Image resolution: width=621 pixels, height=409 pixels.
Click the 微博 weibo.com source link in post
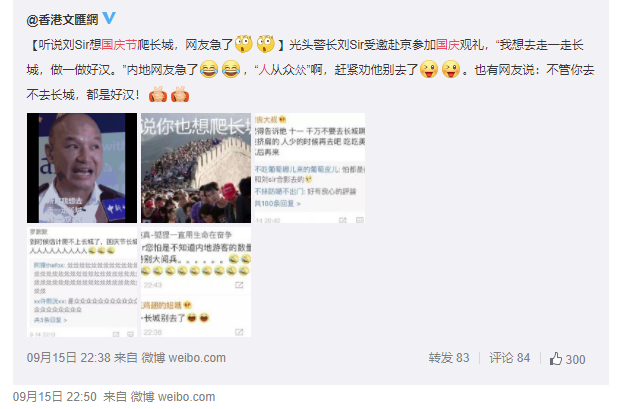pyautogui.click(x=184, y=358)
